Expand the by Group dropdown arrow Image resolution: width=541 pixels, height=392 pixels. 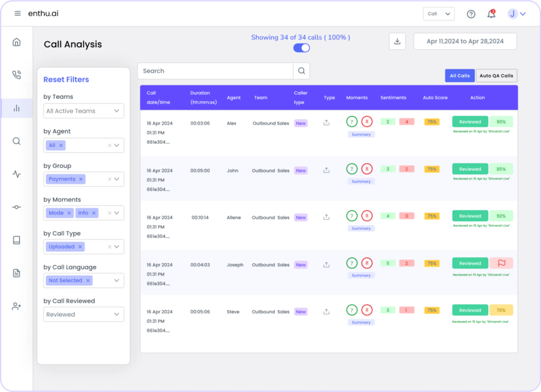click(117, 179)
